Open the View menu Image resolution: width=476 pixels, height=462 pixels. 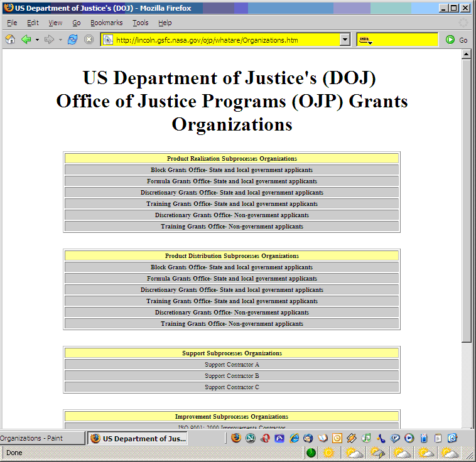point(55,23)
